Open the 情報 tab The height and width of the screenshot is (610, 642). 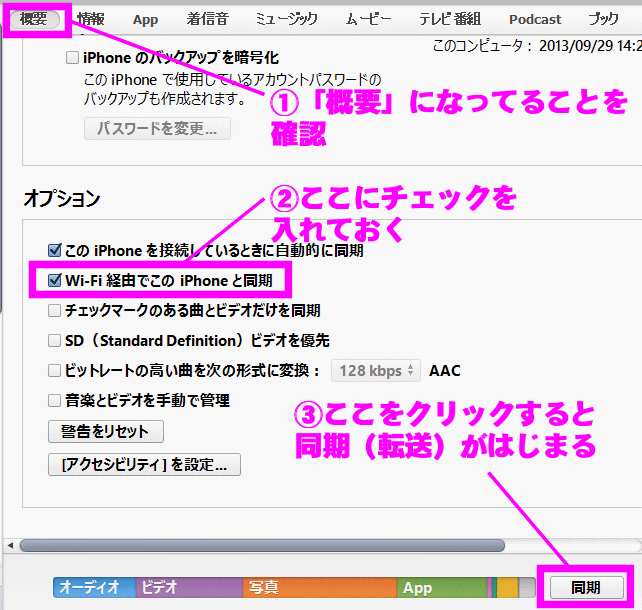pos(90,19)
